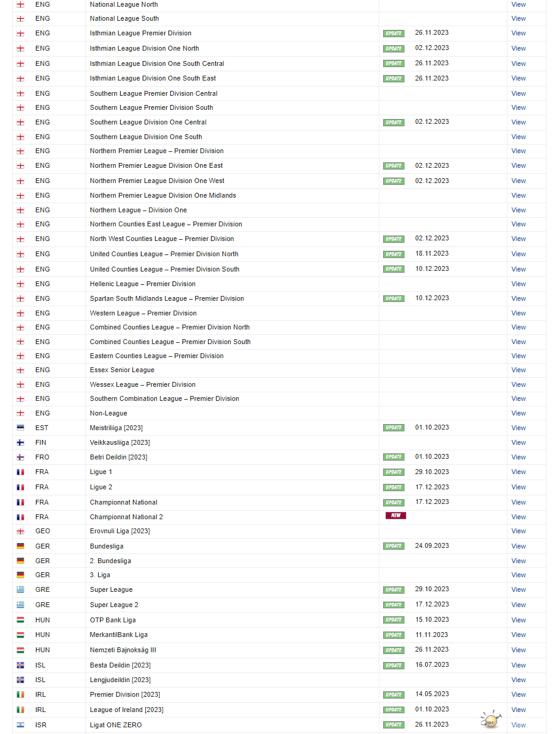
Task: Click the Hungary flag beside OTP Bank Liga
Action: pyautogui.click(x=21, y=620)
